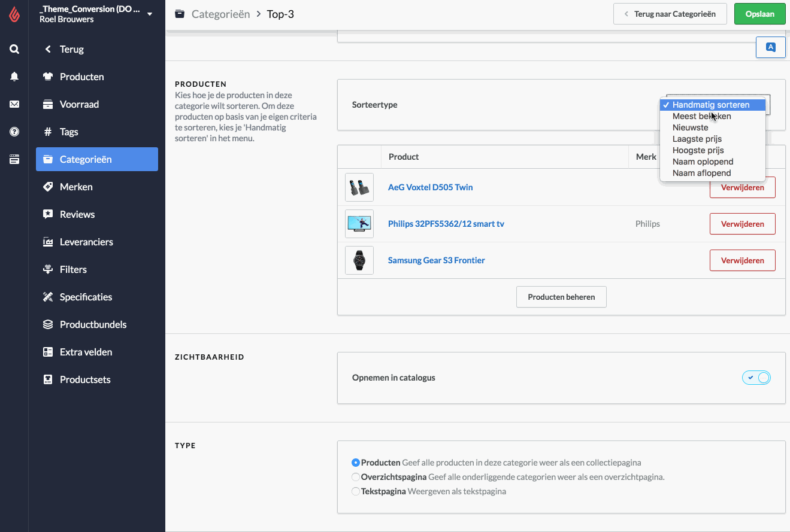Screen dimensions: 790x532
Task: Select the Overzichtspagina radio button
Action: pos(356,477)
